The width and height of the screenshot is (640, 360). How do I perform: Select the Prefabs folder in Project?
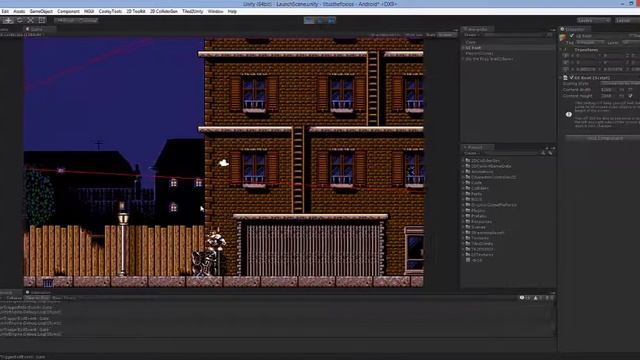pyautogui.click(x=478, y=216)
